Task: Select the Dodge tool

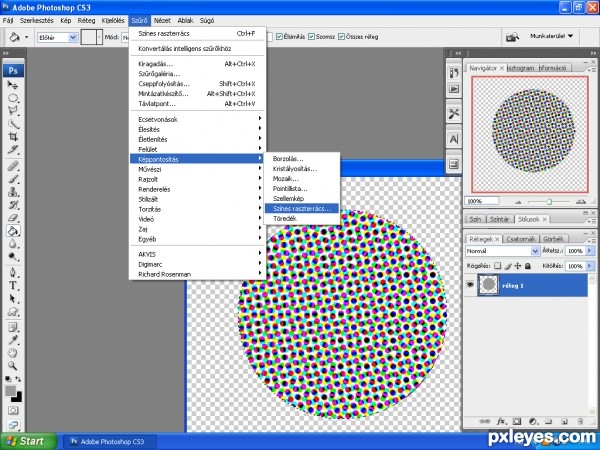Action: [x=13, y=256]
